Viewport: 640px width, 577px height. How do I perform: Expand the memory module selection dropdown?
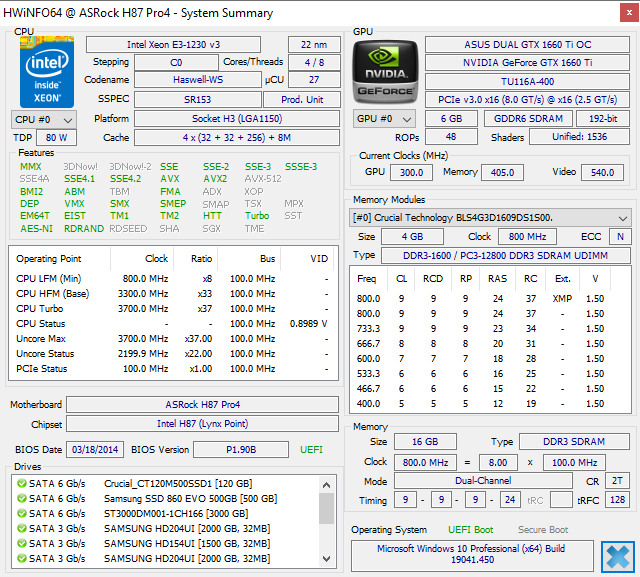490,218
